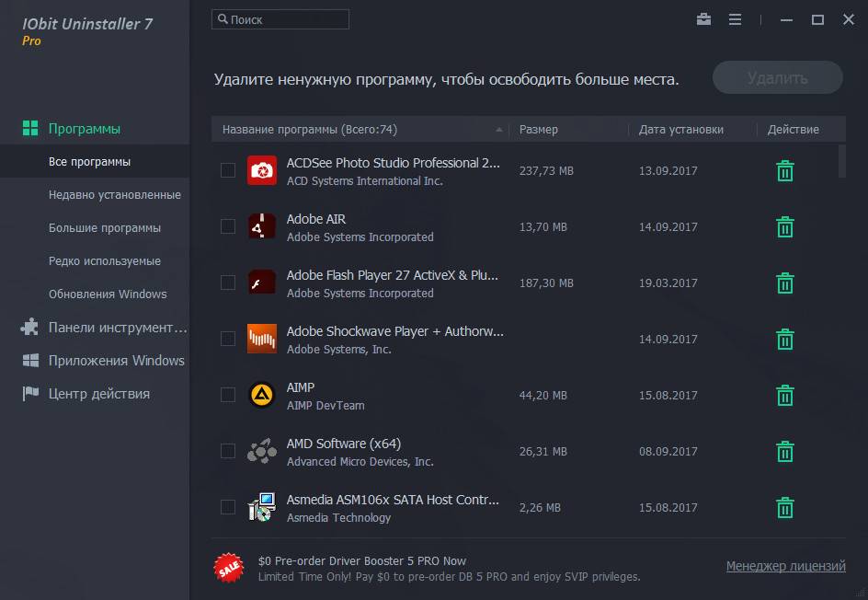Click the trash icon for AIMP

[784, 396]
